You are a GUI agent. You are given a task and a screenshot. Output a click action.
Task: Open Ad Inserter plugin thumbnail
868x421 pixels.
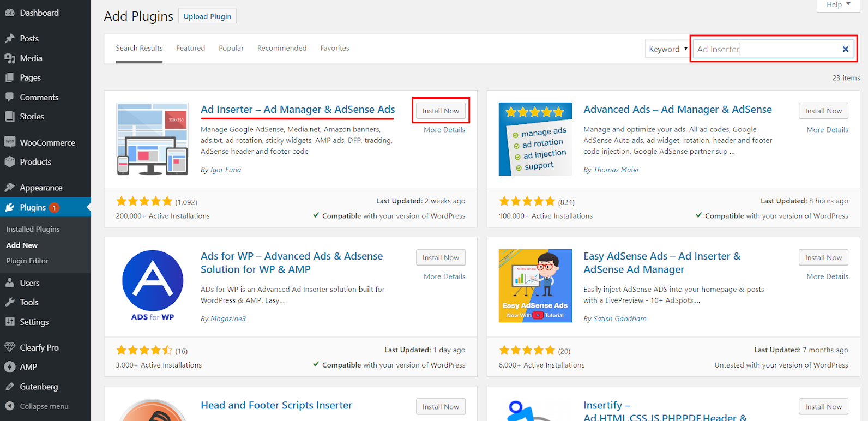tap(153, 139)
